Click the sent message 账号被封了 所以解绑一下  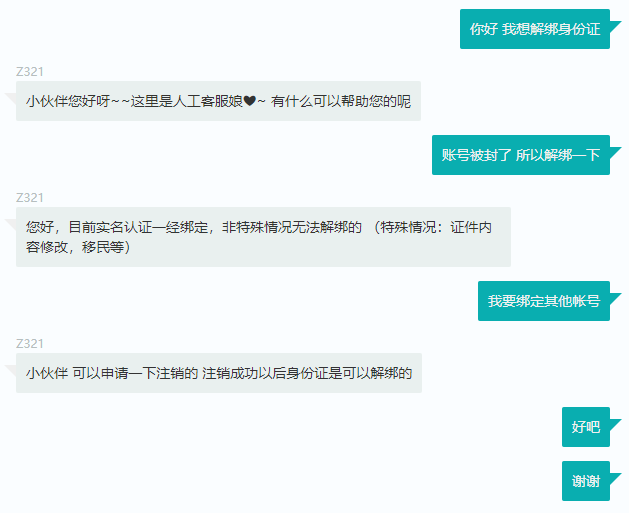click(520, 155)
